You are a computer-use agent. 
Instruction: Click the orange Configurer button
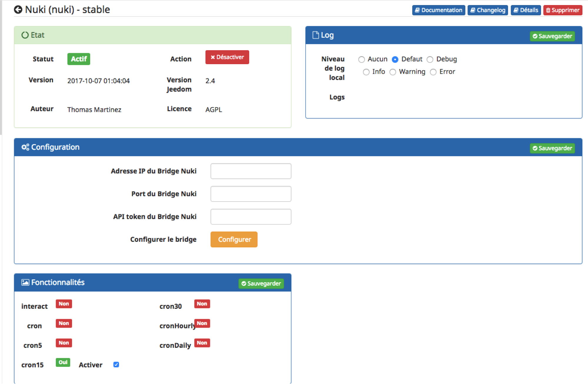pyautogui.click(x=234, y=239)
